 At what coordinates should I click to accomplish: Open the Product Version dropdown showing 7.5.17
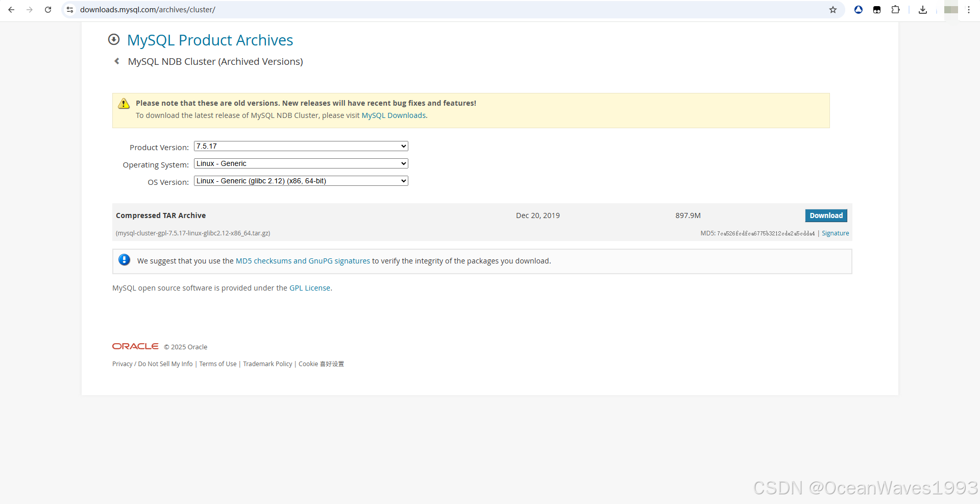pyautogui.click(x=301, y=146)
